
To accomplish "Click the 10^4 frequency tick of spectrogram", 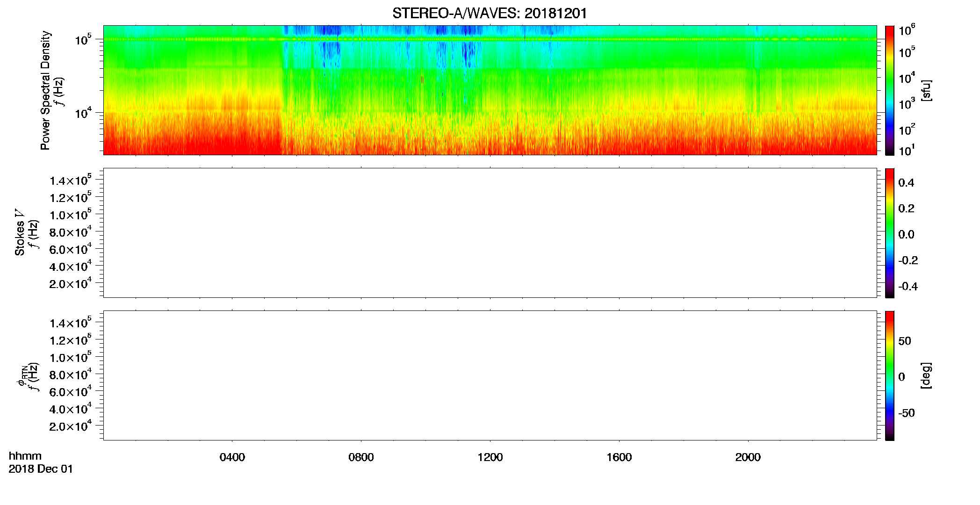I will click(x=83, y=113).
